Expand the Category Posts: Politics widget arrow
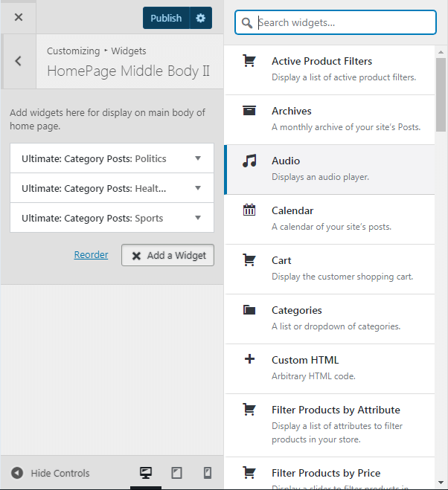Screen dimensions: 448x490 [198, 158]
